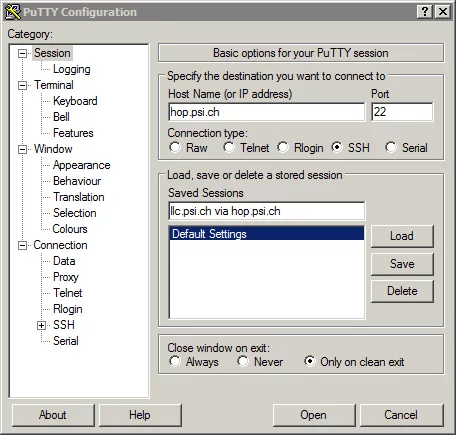
Task: Click the Save session button
Action: [402, 264]
